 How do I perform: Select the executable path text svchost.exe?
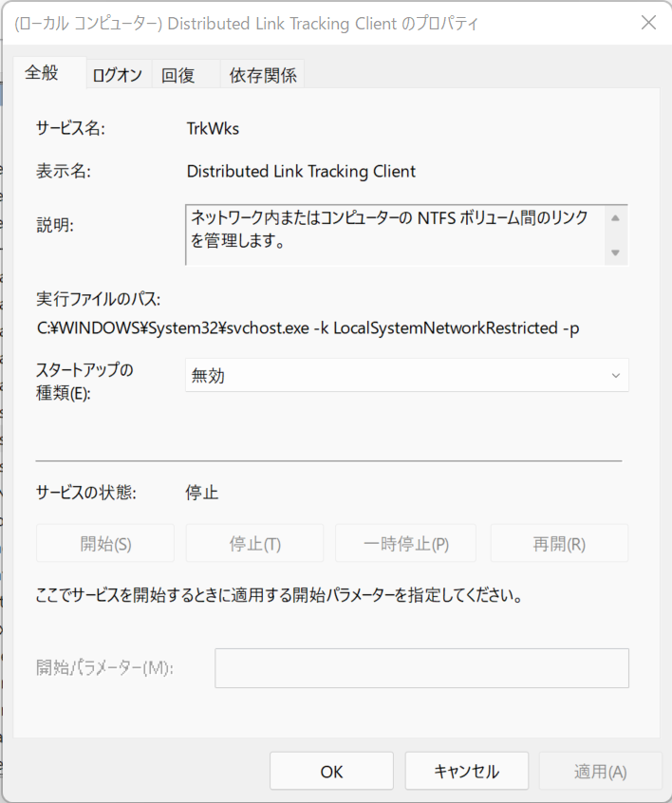point(268,327)
